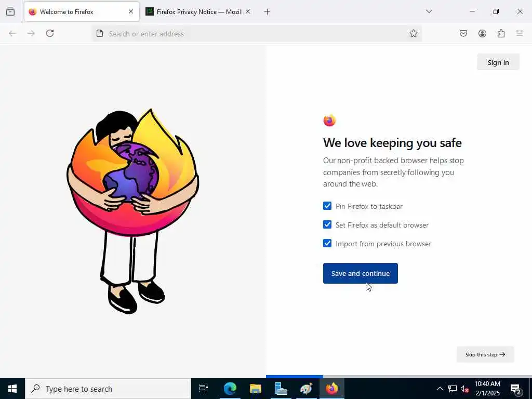Uncheck Pin Firefox to taskbar
The height and width of the screenshot is (399, 532).
tap(327, 206)
